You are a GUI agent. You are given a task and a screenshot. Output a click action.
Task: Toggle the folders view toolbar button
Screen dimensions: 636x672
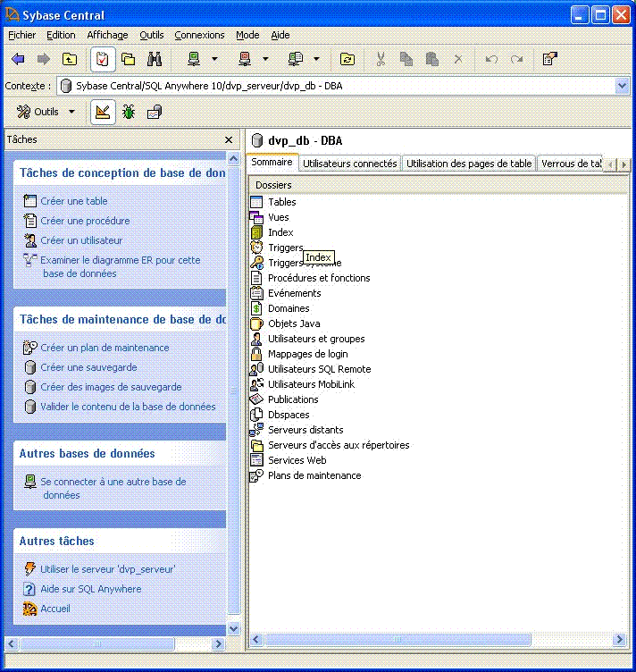128,59
